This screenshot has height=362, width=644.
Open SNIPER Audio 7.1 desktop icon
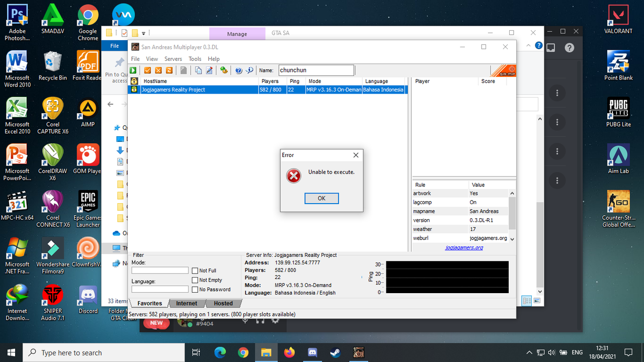[52, 303]
